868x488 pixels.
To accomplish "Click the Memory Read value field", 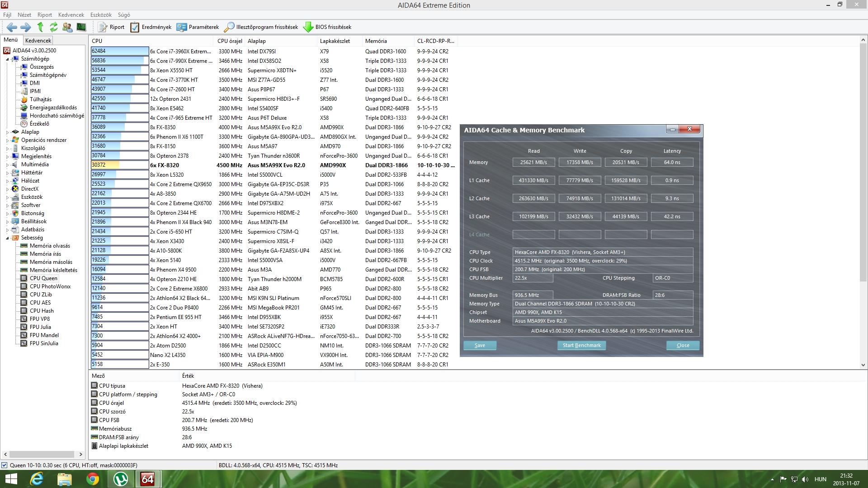I will 533,162.
